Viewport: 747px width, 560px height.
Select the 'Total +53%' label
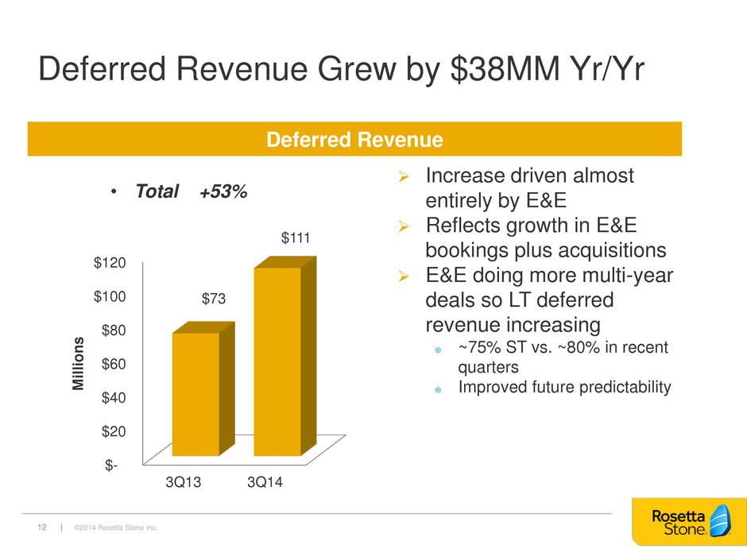coord(191,191)
